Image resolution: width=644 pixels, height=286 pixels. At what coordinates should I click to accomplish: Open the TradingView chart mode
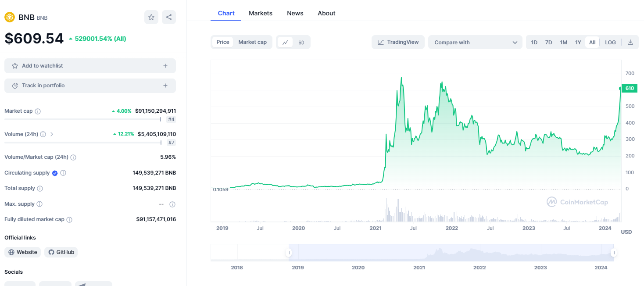pos(397,42)
